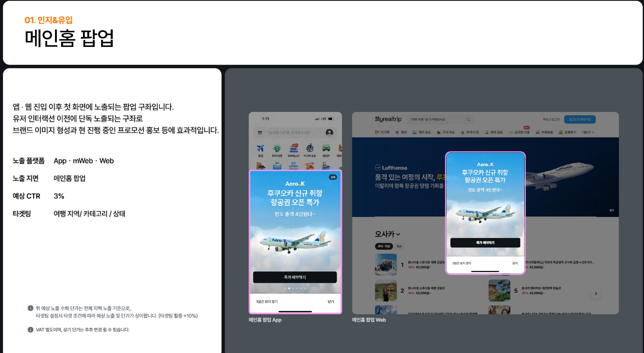Click 특가 예약하기 button on the app popup
This screenshot has height=353, width=644.
[x=295, y=277]
